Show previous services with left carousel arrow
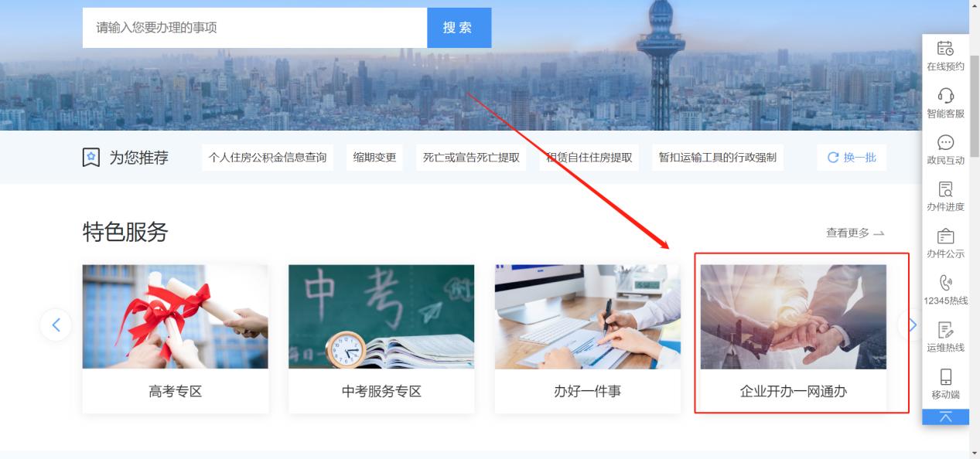The width and height of the screenshot is (980, 459). [56, 325]
